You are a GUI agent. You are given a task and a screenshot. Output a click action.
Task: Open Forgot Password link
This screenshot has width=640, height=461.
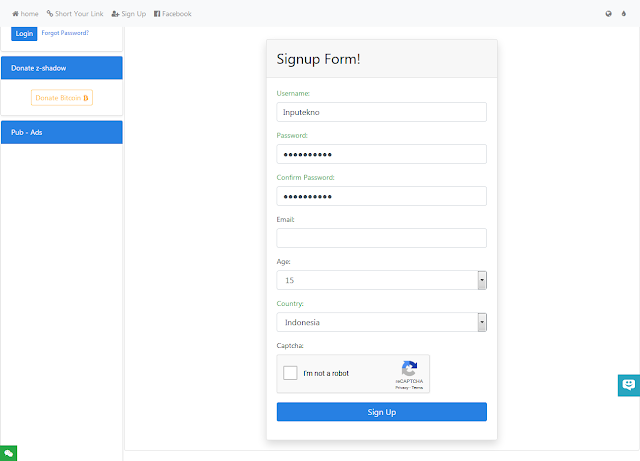pos(65,33)
